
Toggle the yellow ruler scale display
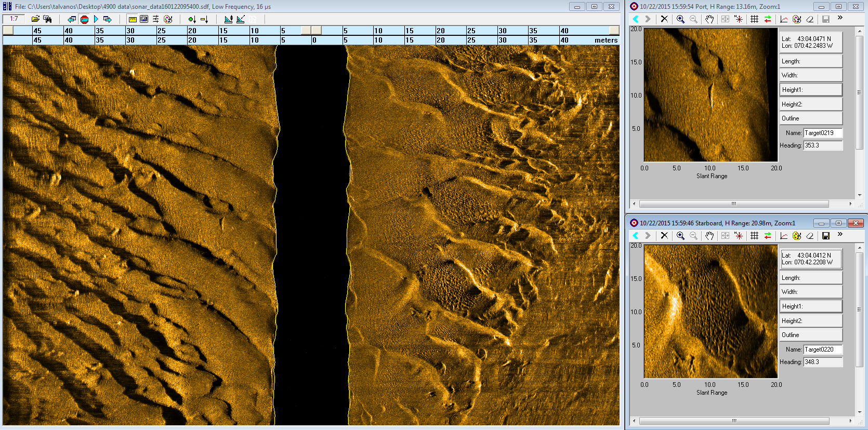[x=133, y=19]
